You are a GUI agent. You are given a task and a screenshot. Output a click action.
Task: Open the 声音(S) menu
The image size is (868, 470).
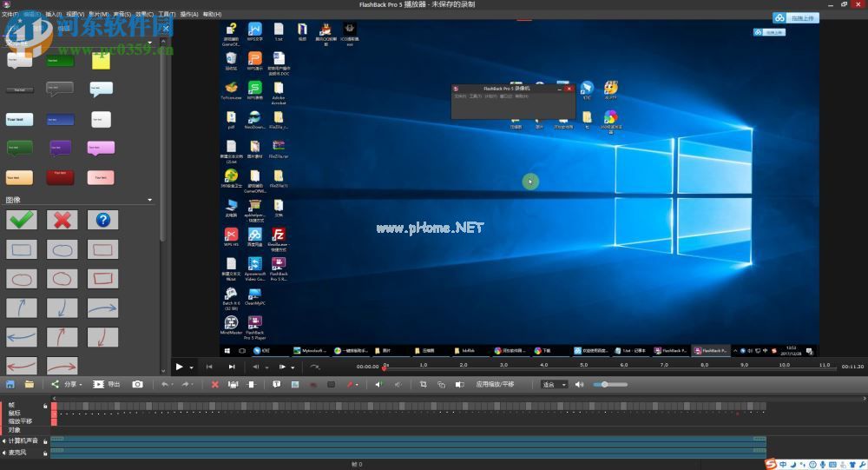[122, 15]
